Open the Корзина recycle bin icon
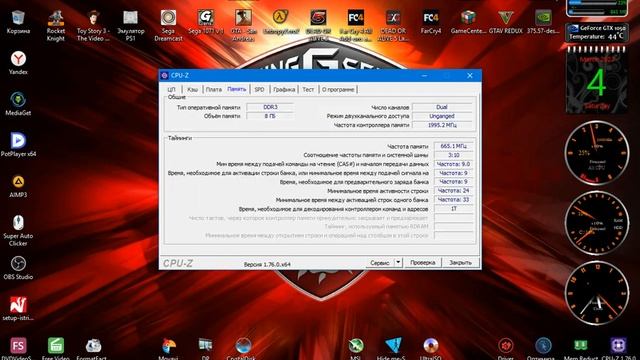The image size is (640, 360). click(x=18, y=22)
